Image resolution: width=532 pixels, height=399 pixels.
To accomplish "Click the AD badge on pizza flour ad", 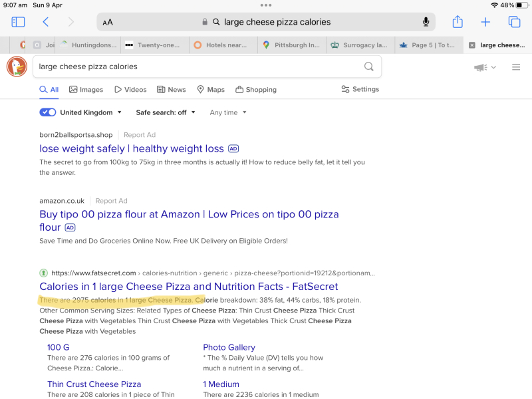I will point(70,227).
